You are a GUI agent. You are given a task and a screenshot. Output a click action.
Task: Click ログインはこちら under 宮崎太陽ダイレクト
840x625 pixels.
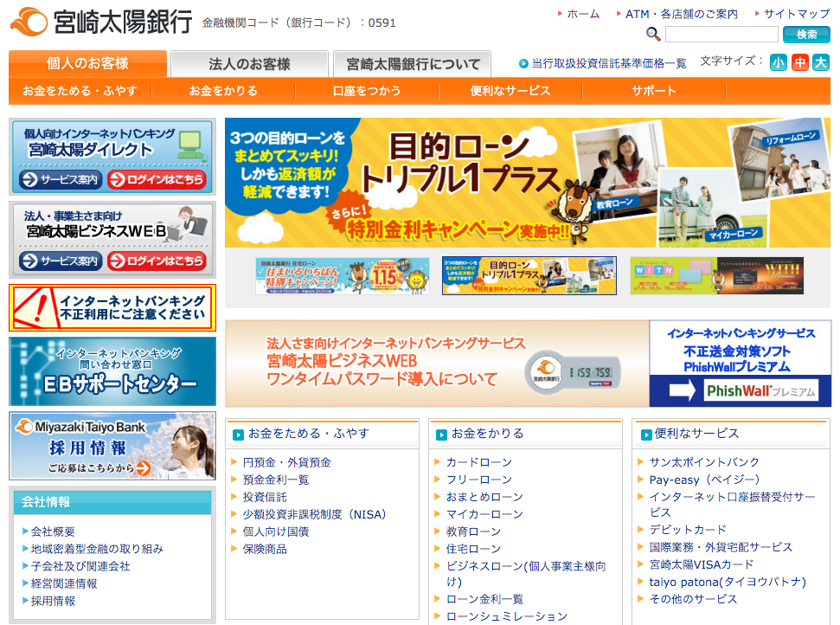click(157, 179)
